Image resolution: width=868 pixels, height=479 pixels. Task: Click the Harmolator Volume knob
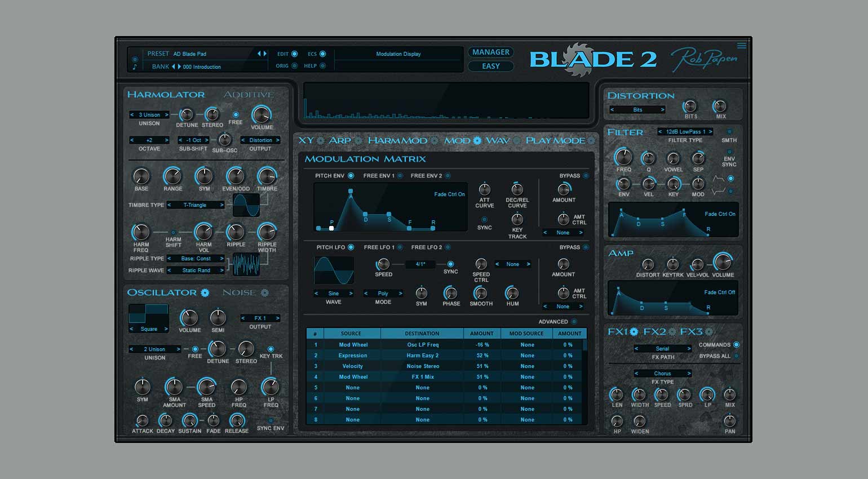[262, 114]
